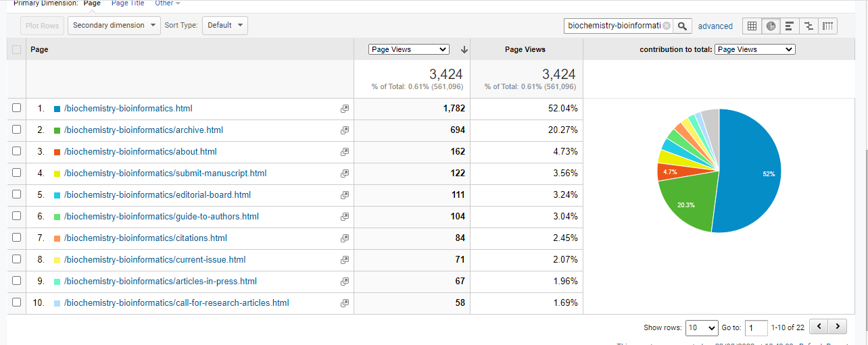Click the search magnifier button
Viewport: 868px width, 345px height.
coord(683,26)
